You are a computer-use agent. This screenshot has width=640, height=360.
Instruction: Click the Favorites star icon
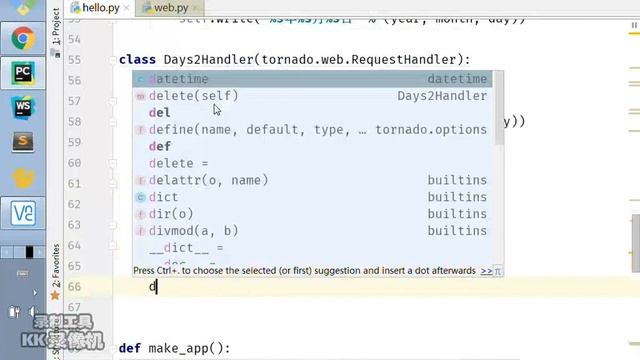(x=55, y=296)
